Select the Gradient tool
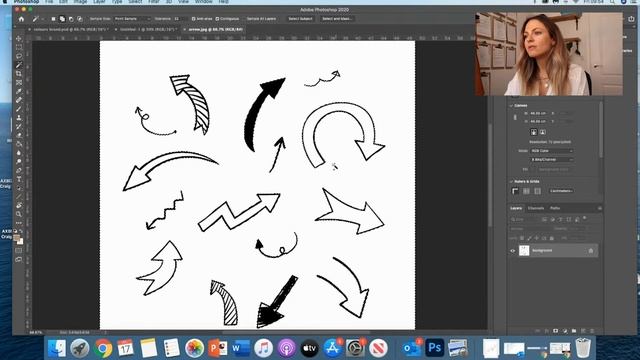Viewport: 640px width, 360px height. [x=19, y=144]
